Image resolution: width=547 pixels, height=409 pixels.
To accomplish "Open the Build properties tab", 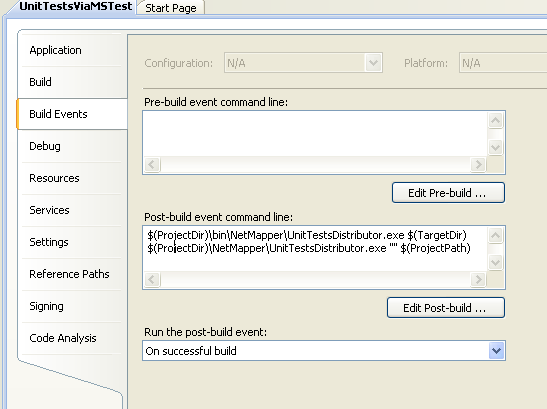I will coord(71,82).
